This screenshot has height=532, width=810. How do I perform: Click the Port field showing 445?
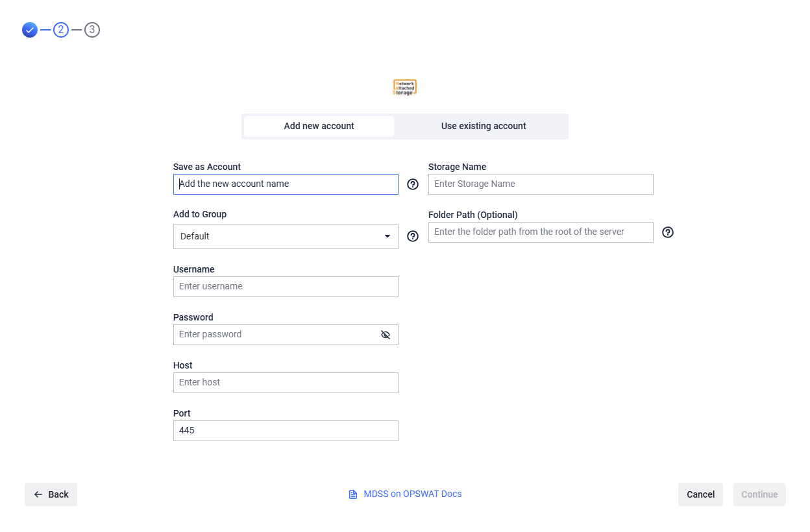click(x=286, y=431)
